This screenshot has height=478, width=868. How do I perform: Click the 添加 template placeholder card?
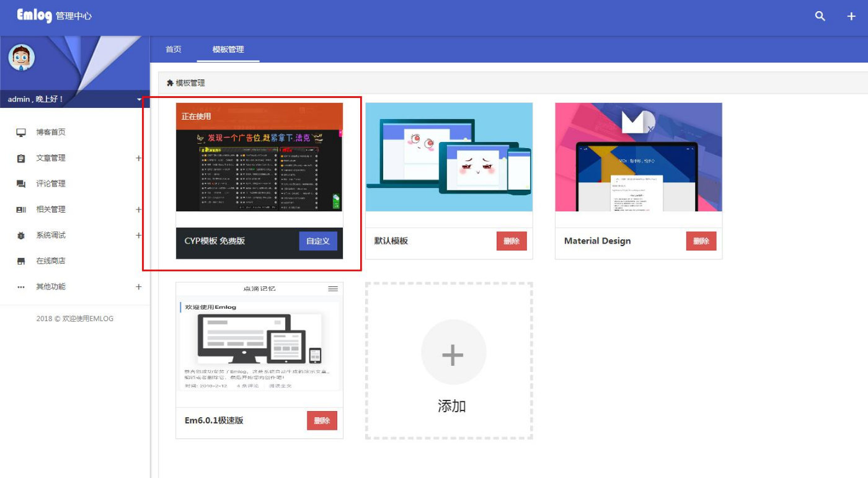[x=449, y=361]
